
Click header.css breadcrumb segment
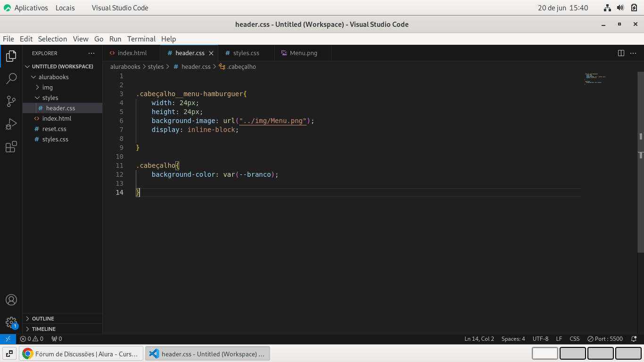pos(192,67)
